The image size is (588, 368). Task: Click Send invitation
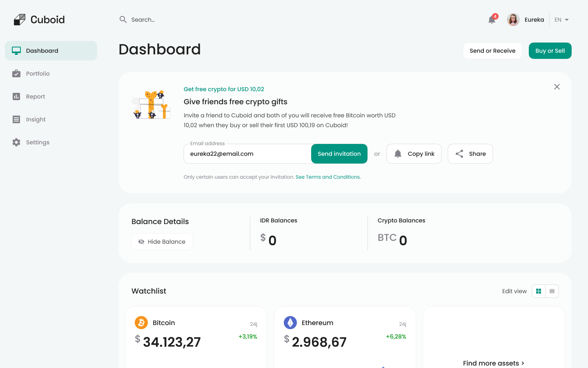point(339,154)
